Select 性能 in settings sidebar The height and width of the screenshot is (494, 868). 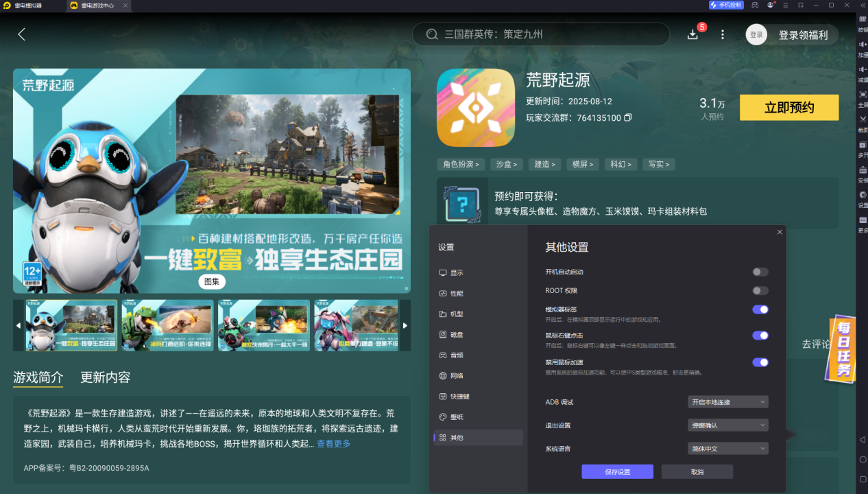[x=479, y=293]
